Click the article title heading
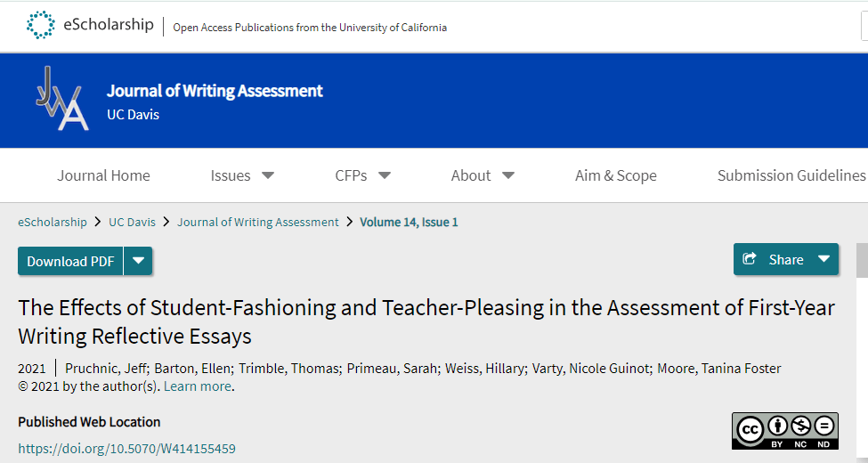 click(x=426, y=321)
